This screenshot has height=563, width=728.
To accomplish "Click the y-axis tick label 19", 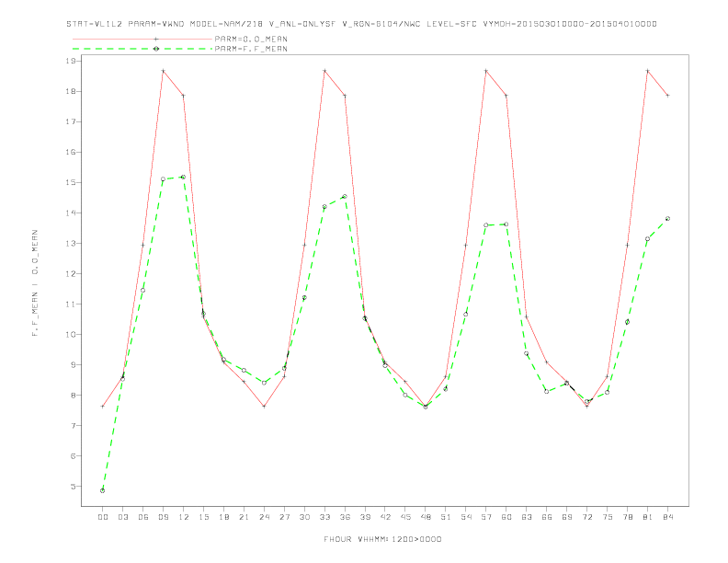I will [71, 61].
